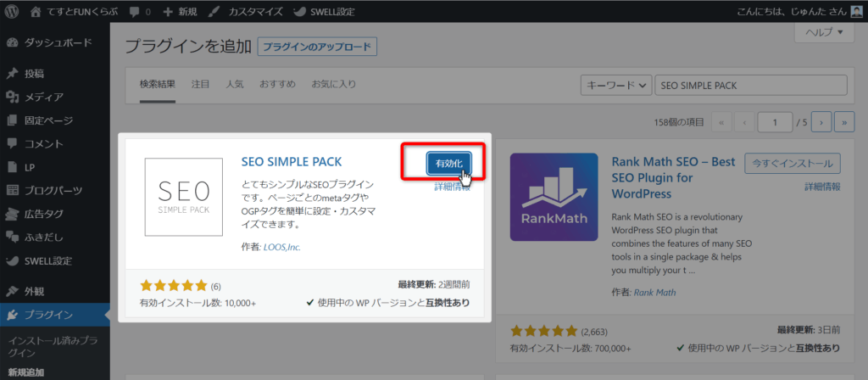Click the user avatar in admin bar
The image size is (868, 380).
pos(857,11)
